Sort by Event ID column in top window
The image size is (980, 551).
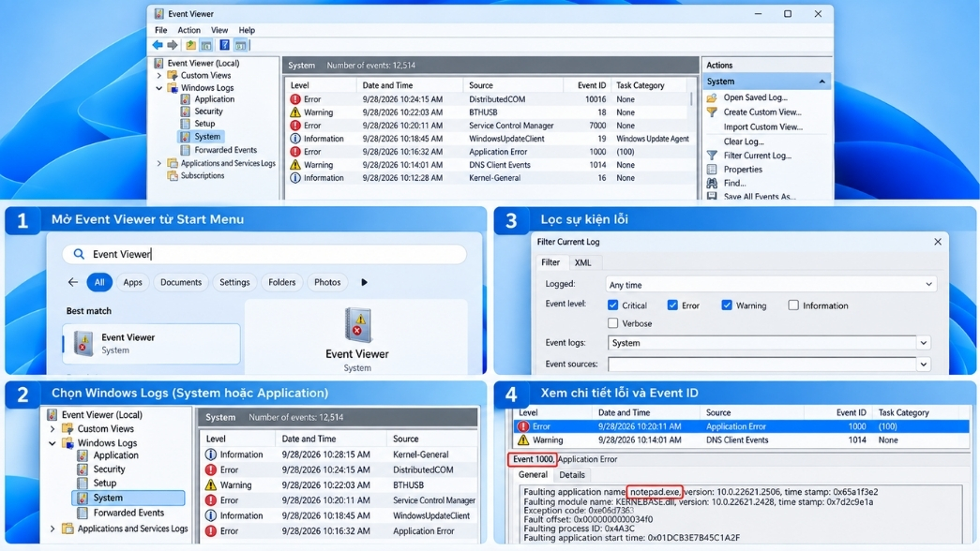pos(591,85)
